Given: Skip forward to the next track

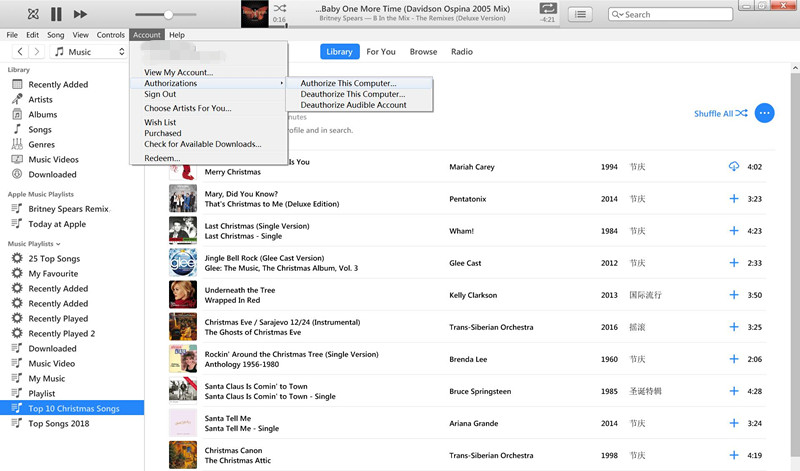Looking at the screenshot, I should tap(80, 14).
